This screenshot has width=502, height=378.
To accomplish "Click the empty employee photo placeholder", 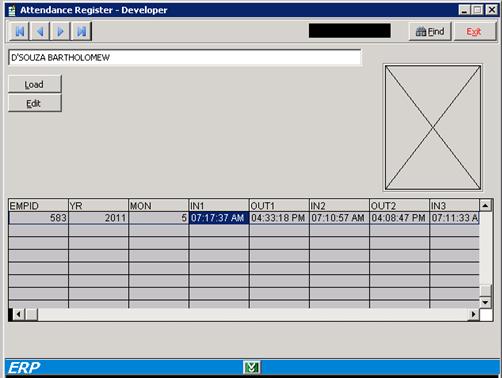I will 433,127.
